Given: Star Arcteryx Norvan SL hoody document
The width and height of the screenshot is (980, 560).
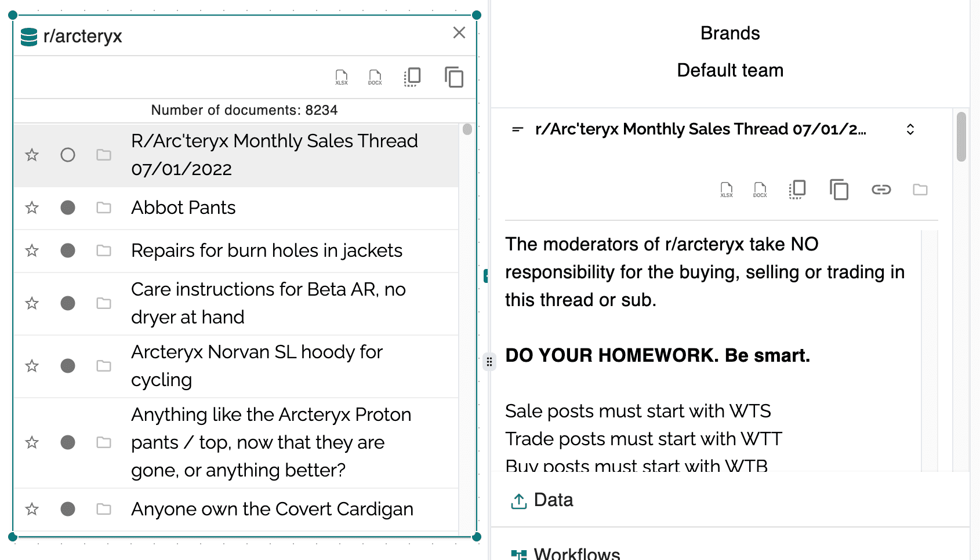Looking at the screenshot, I should (x=32, y=366).
